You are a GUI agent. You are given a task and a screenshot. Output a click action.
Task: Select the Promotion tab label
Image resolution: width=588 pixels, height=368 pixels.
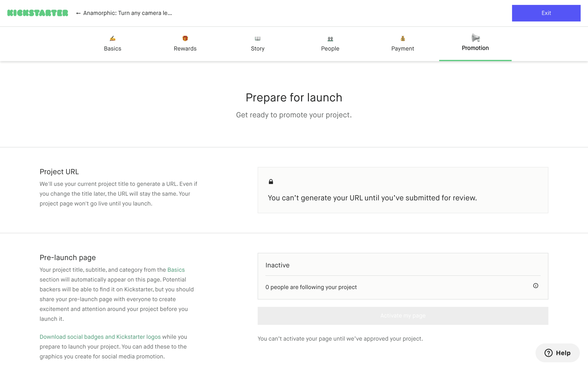coord(475,48)
